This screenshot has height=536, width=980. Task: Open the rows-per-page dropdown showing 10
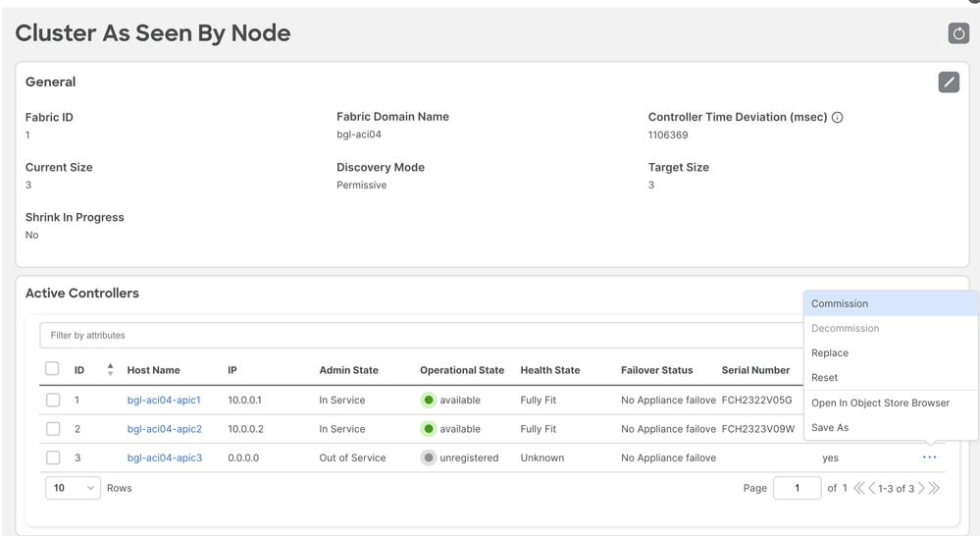[73, 488]
